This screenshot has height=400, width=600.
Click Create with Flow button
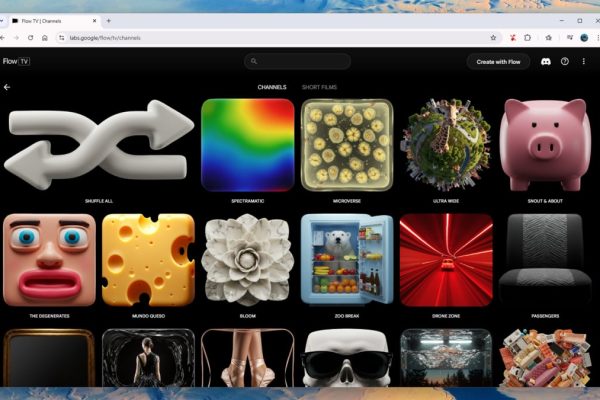[498, 62]
